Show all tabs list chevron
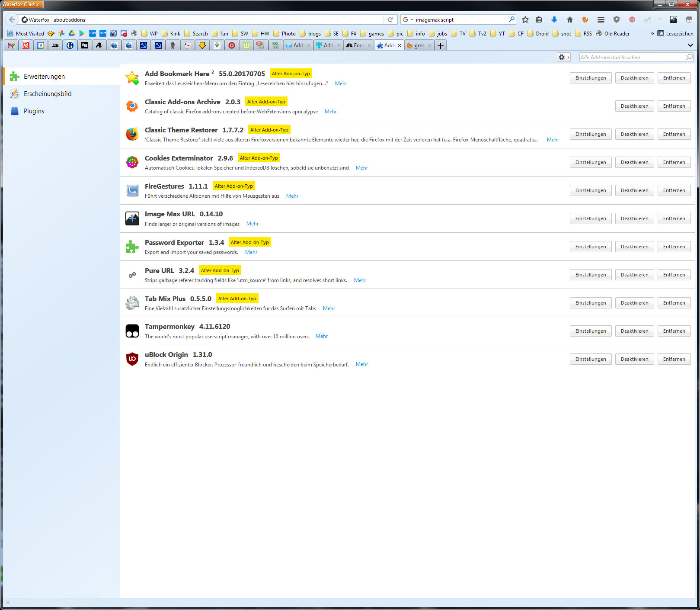Screen dimensions: 700x610 [x=690, y=45]
